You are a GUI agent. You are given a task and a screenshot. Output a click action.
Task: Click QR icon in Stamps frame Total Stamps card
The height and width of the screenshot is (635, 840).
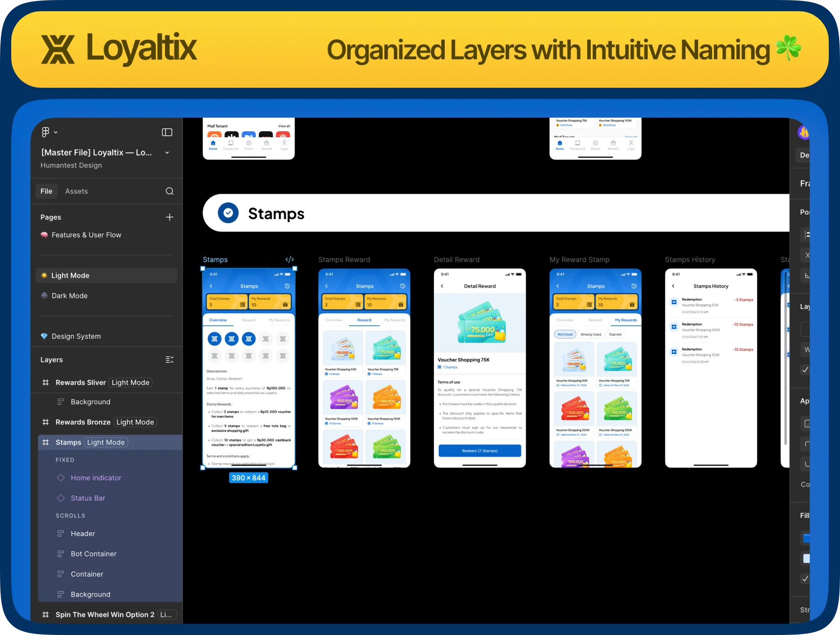(x=243, y=304)
